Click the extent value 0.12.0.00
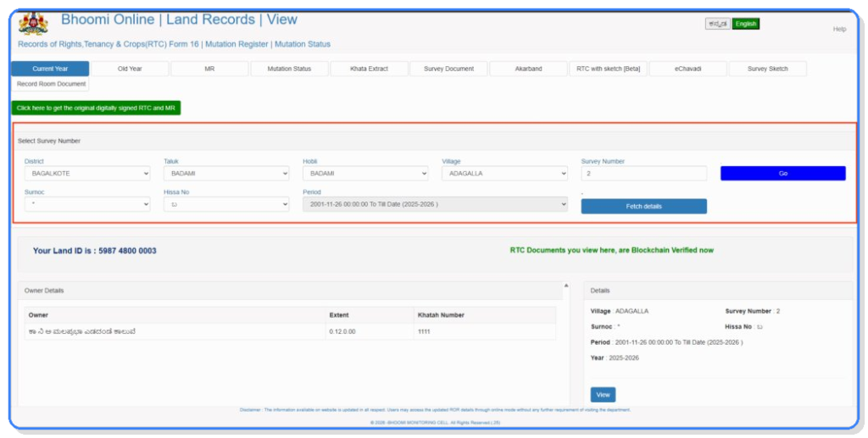This screenshot has width=868, height=438. click(x=342, y=332)
